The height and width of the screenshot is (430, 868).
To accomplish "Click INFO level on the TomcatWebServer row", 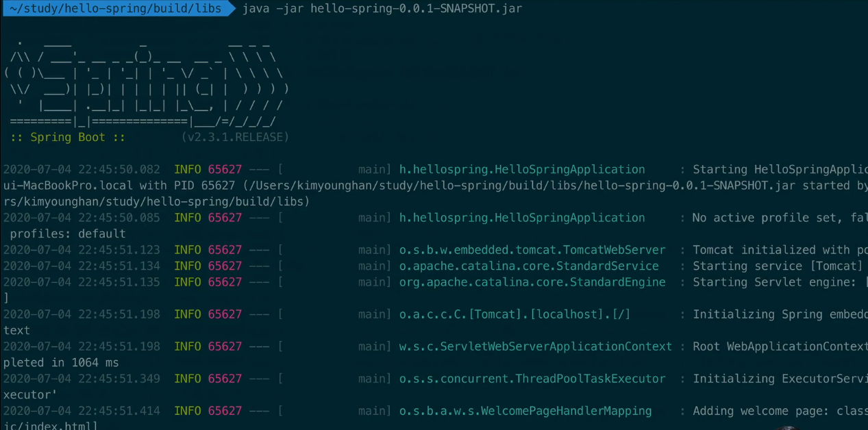I will click(188, 250).
